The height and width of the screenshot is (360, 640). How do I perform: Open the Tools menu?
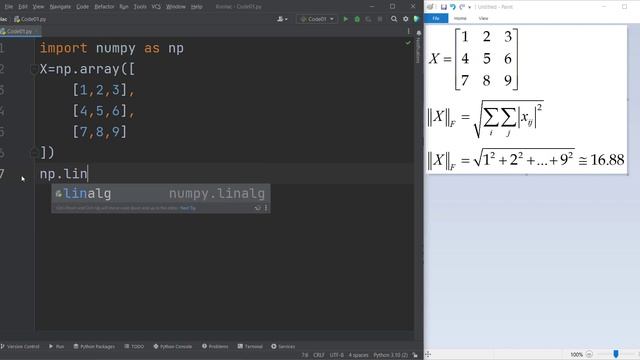coord(140,7)
